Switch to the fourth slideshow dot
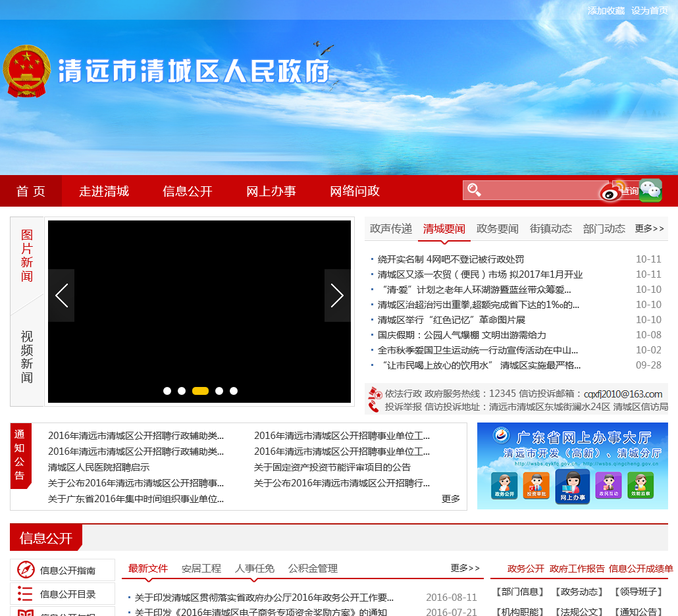This screenshot has width=678, height=616. [x=219, y=391]
